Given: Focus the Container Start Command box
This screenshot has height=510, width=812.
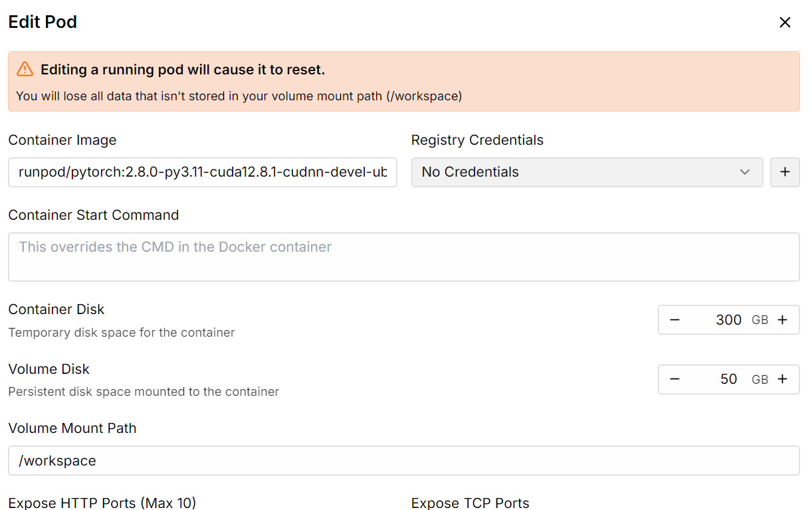Looking at the screenshot, I should pyautogui.click(x=403, y=257).
